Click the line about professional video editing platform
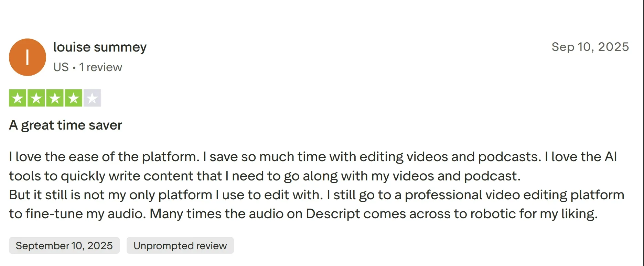This screenshot has height=266, width=644. coord(316,195)
